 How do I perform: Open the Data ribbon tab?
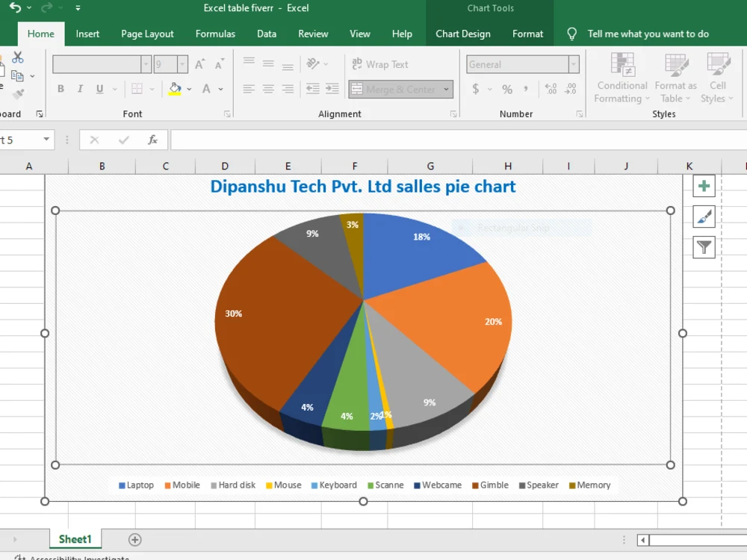pyautogui.click(x=267, y=34)
